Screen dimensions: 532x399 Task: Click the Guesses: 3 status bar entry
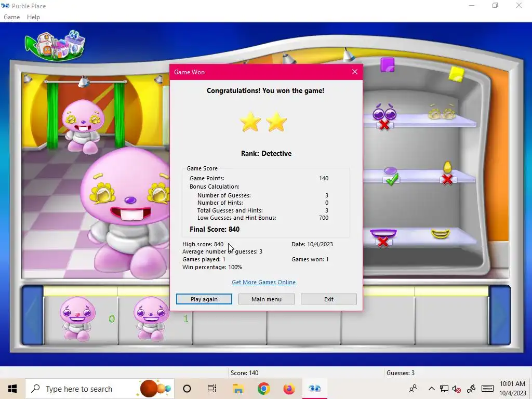click(x=401, y=373)
